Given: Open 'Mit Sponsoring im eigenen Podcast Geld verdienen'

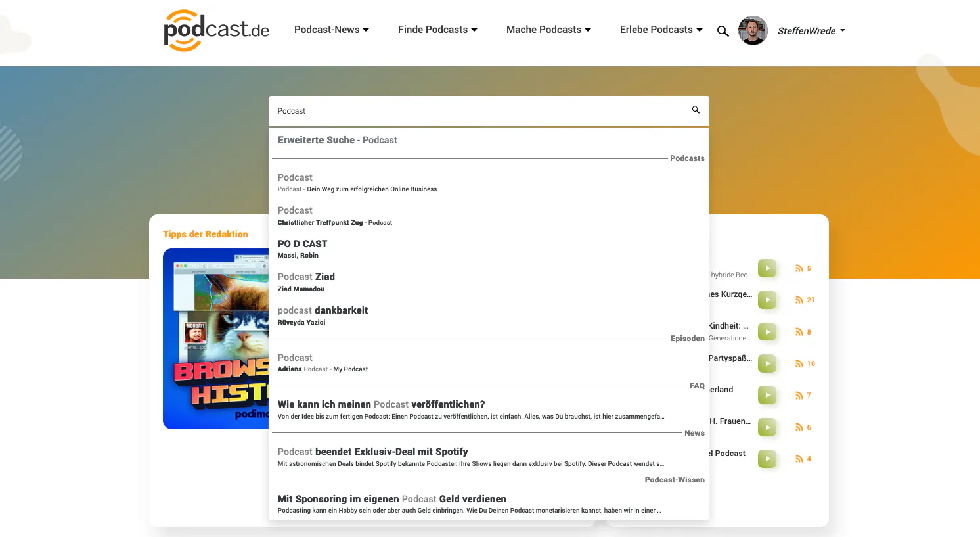Looking at the screenshot, I should click(x=489, y=504).
